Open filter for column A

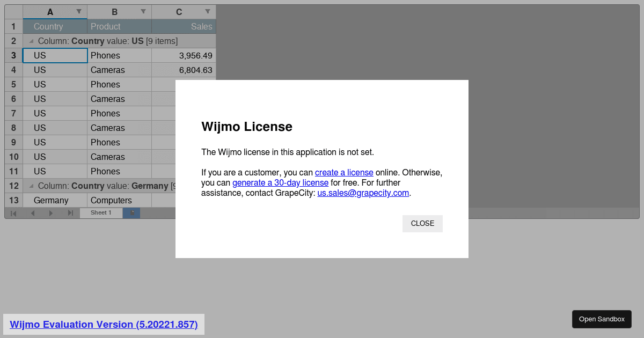(x=79, y=11)
